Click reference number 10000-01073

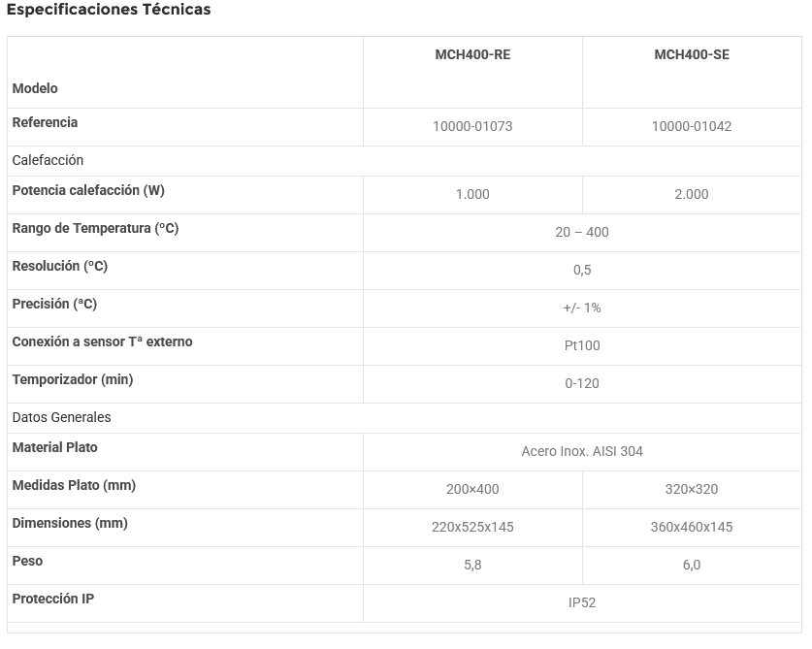tap(472, 127)
